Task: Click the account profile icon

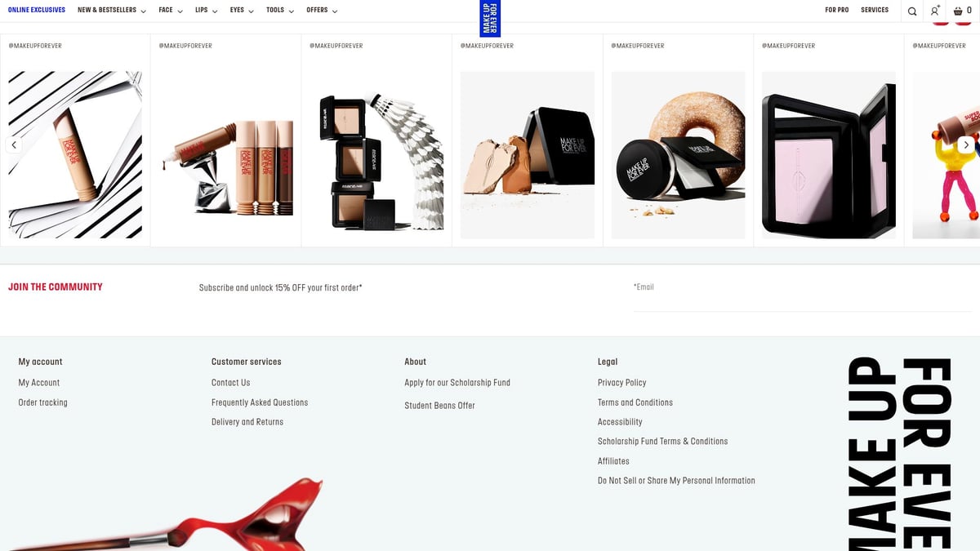Action: point(934,10)
